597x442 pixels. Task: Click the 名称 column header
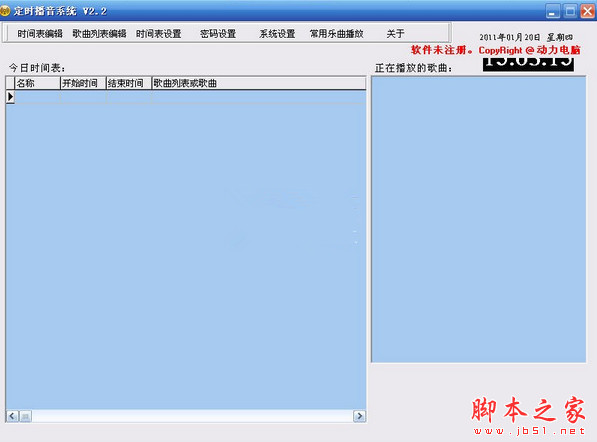coord(37,83)
